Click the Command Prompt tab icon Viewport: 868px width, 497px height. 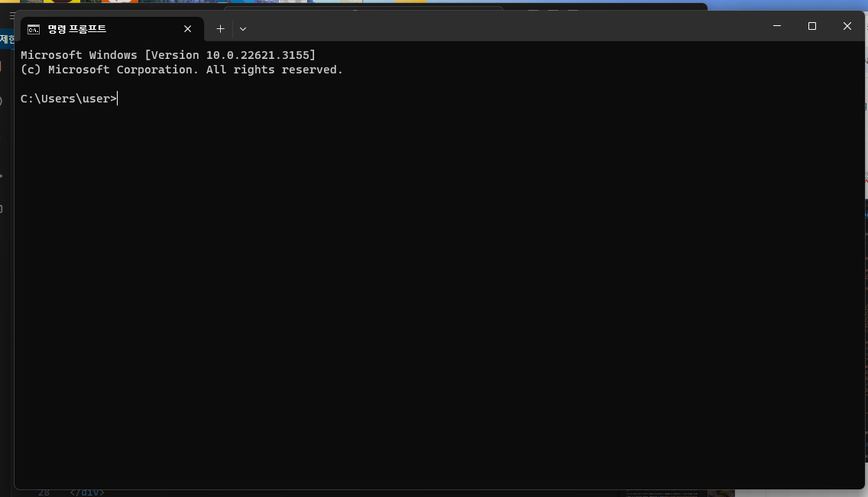coord(34,29)
